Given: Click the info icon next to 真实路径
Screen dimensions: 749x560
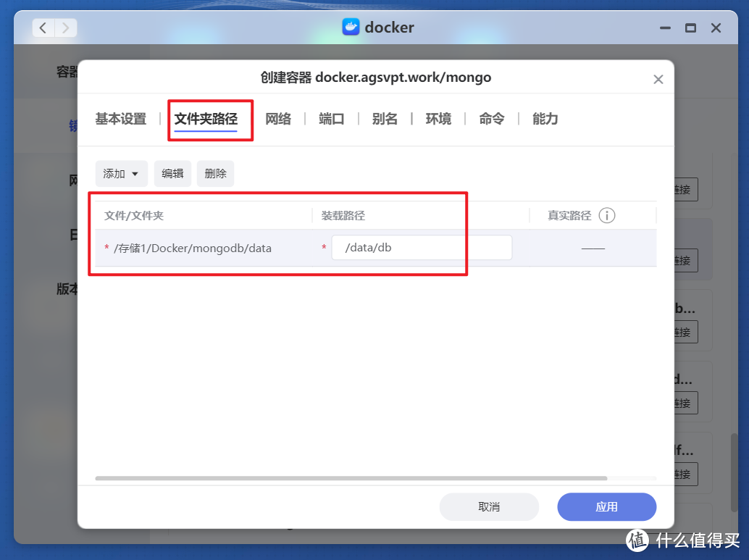Looking at the screenshot, I should click(607, 214).
